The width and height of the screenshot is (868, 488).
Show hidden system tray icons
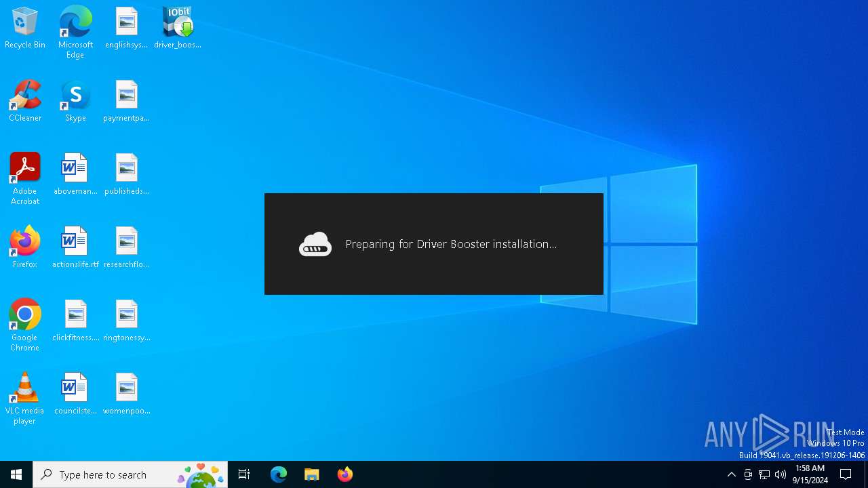(x=731, y=474)
